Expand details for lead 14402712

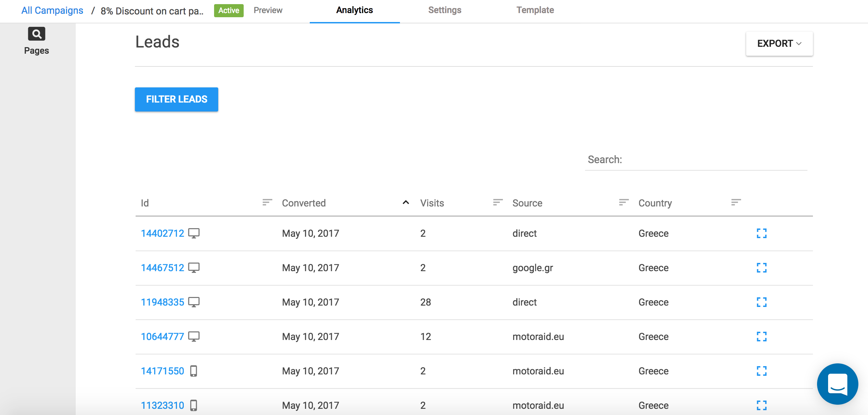[x=761, y=233]
